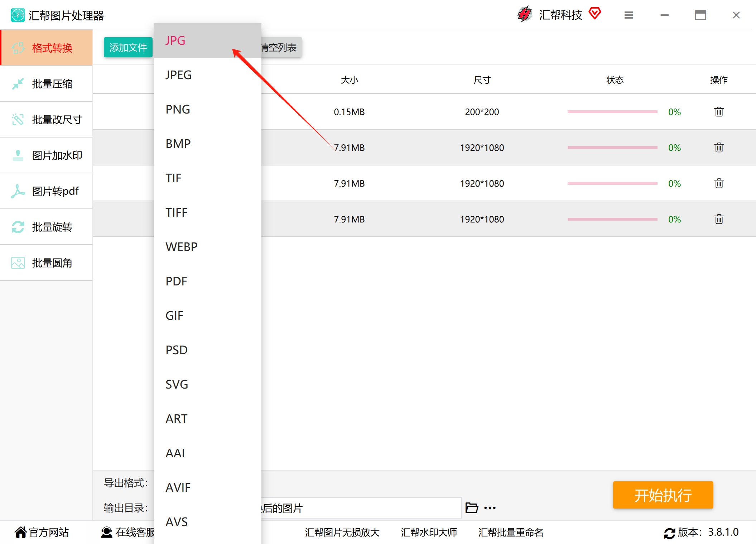Click the 添加文件 button
Screen dimensions: 756x544
click(x=128, y=47)
